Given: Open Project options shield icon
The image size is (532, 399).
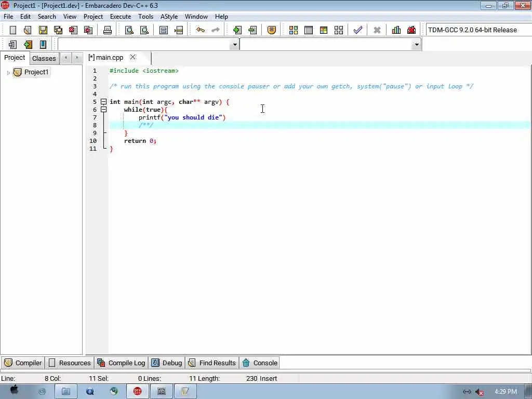Looking at the screenshot, I should pyautogui.click(x=271, y=30).
